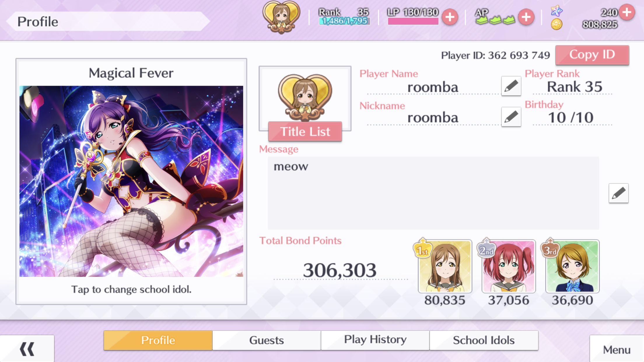
Task: Select the Profile tab
Action: pos(158,340)
